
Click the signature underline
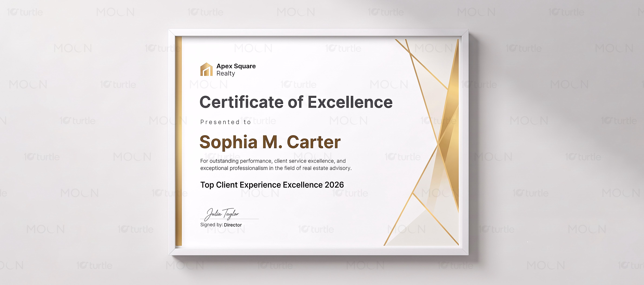pos(229,219)
